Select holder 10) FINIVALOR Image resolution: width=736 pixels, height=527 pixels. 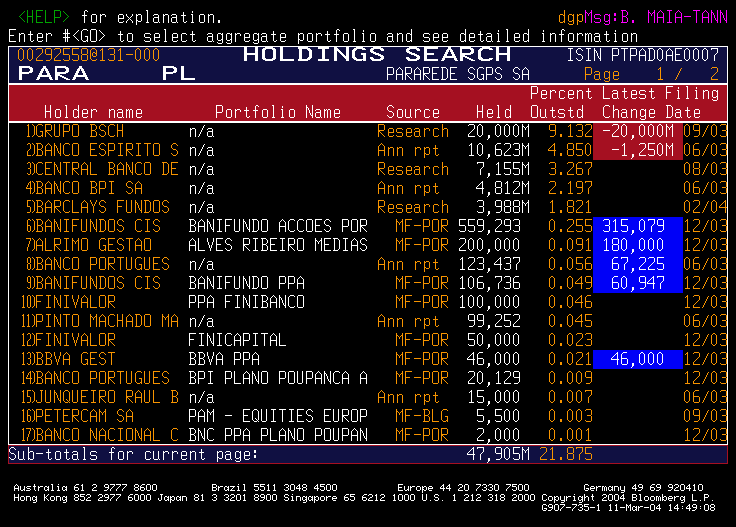click(x=69, y=302)
